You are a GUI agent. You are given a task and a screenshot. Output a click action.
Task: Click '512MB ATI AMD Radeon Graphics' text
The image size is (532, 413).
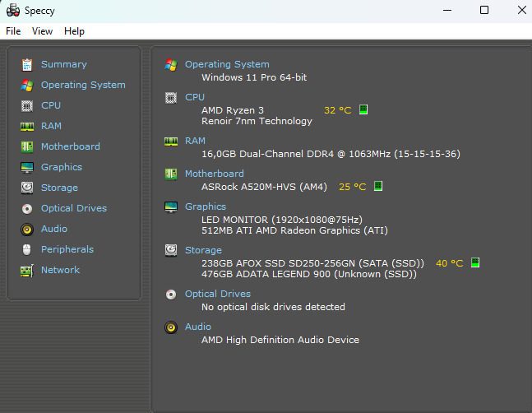click(x=294, y=230)
